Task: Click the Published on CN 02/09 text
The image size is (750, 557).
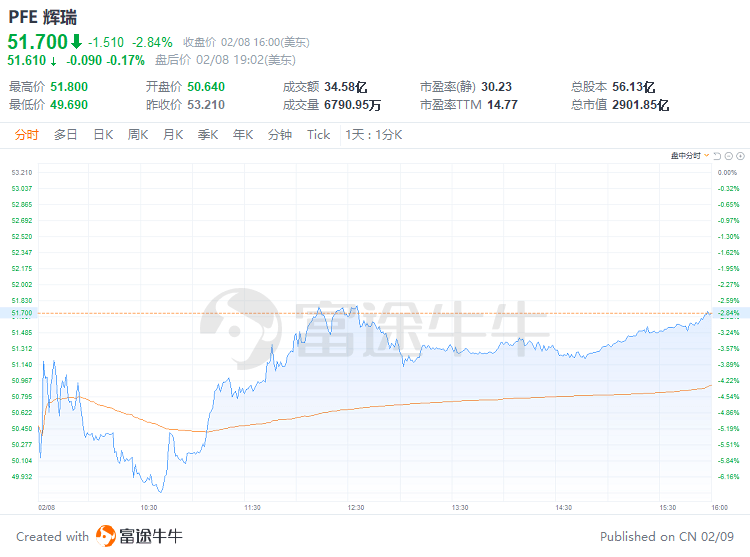Action: (x=667, y=536)
